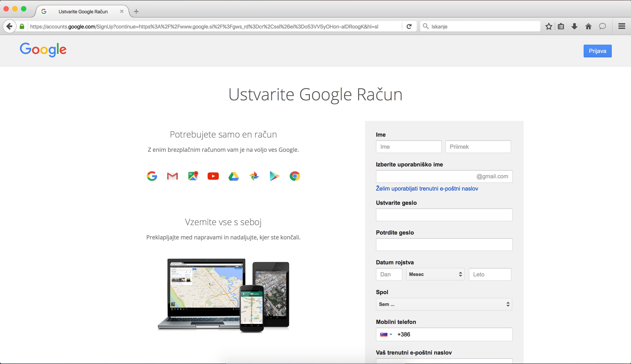Click the Iskanje search box
Screen dimensions: 631x364
point(480,26)
